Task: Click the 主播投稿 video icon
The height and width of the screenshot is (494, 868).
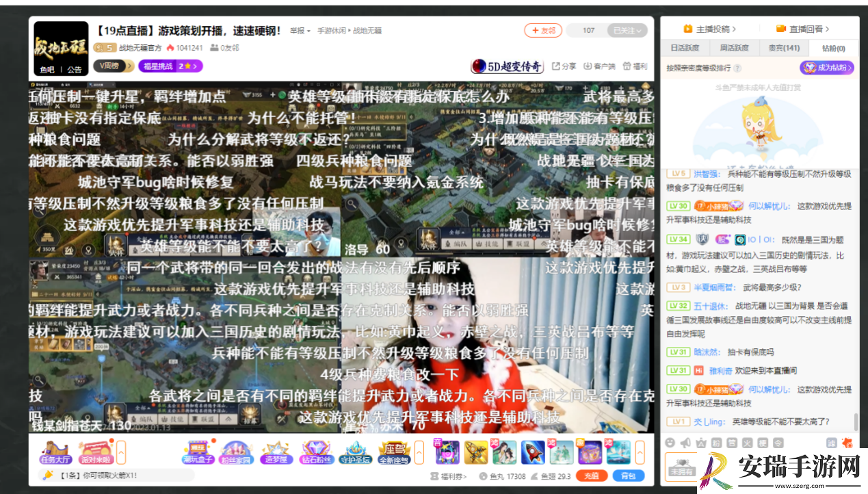Action: coord(688,29)
